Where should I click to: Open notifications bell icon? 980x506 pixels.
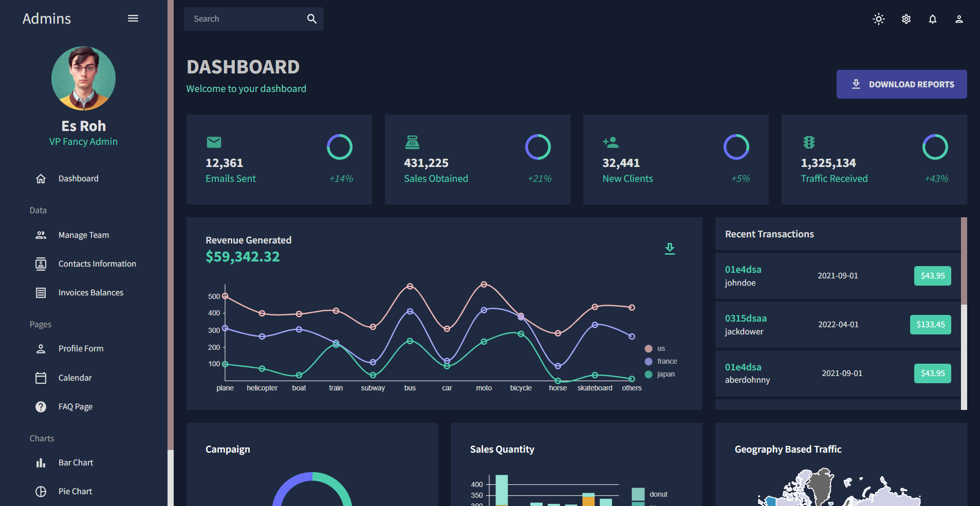(933, 19)
